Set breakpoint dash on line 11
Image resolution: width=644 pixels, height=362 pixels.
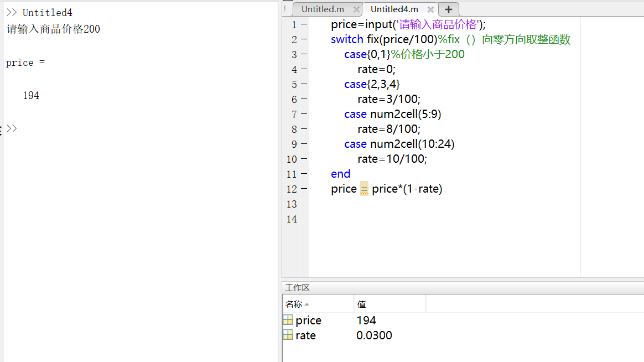tap(304, 174)
